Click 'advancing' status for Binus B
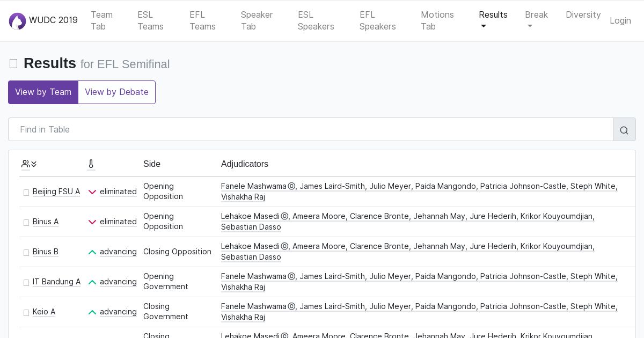Image resolution: width=644 pixels, height=338 pixels. point(118,252)
